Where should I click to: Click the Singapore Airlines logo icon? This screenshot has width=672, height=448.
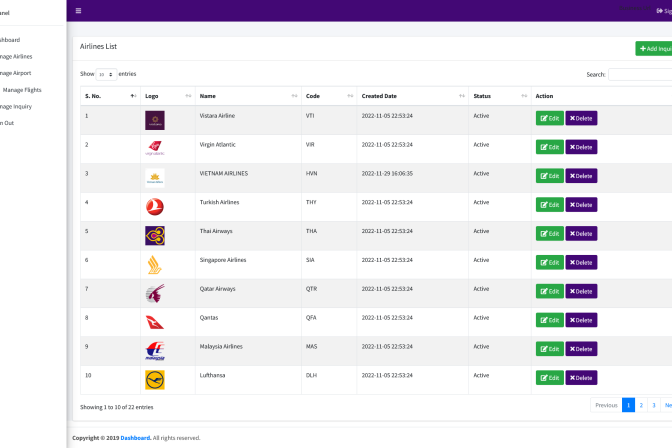pos(155,265)
